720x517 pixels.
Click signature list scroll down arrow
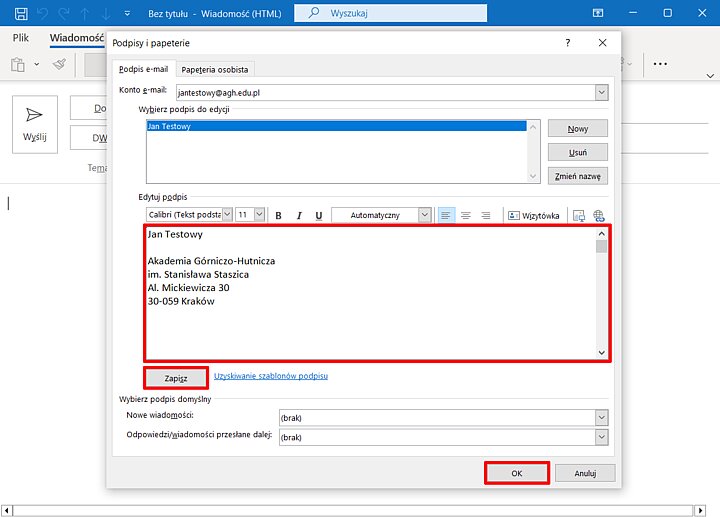pyautogui.click(x=533, y=176)
